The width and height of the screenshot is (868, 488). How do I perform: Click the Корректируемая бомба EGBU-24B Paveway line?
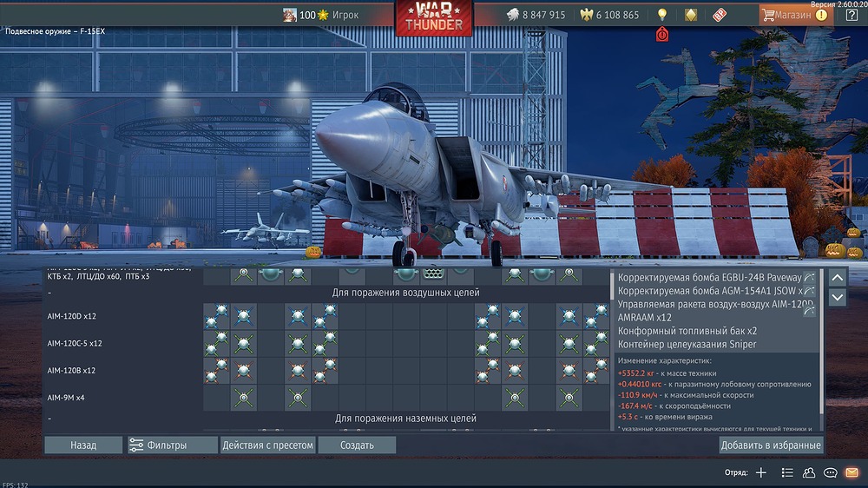point(710,277)
